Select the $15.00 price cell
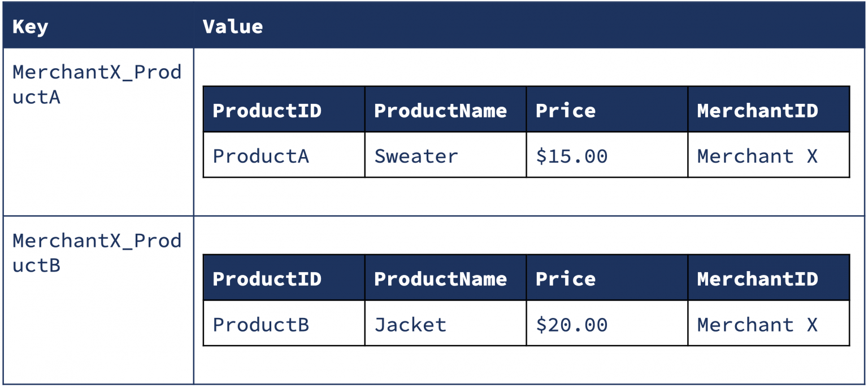This screenshot has width=868, height=388. pyautogui.click(x=607, y=155)
